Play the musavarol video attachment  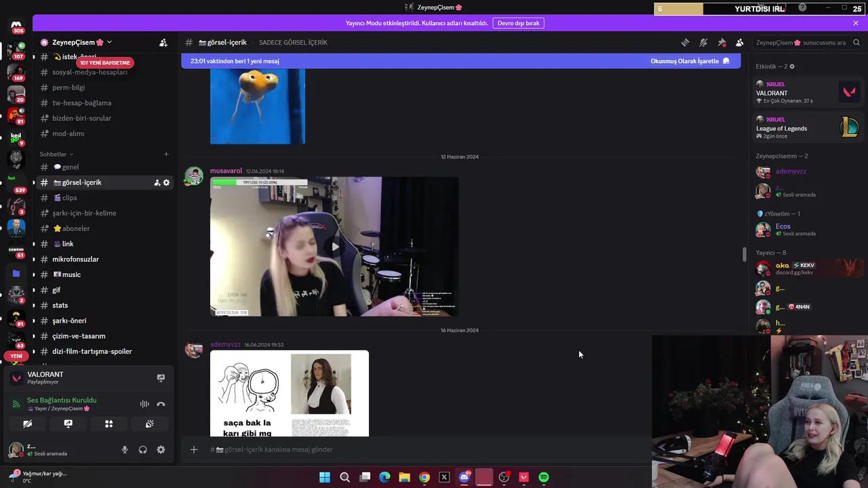[334, 247]
